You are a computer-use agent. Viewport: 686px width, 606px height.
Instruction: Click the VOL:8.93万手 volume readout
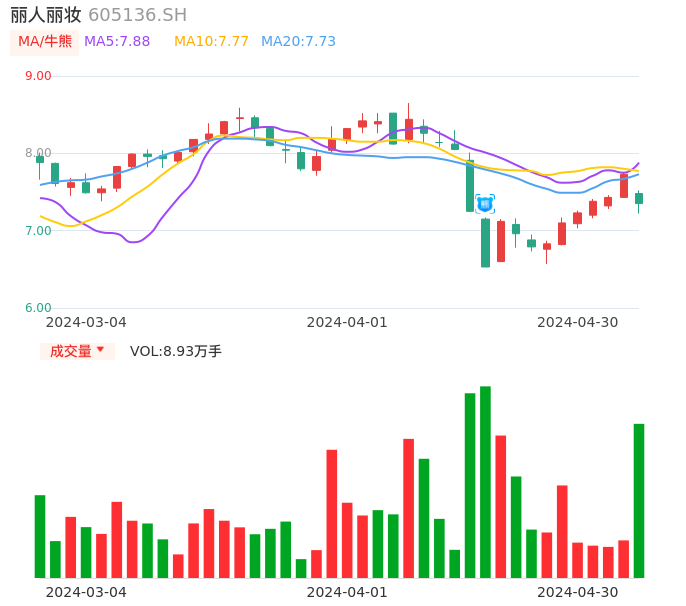(x=176, y=351)
